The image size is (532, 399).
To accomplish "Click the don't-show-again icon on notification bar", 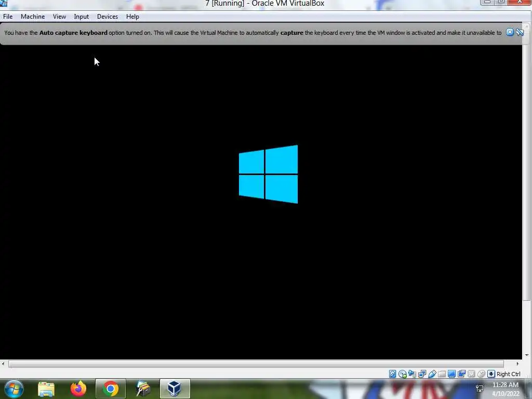I will pyautogui.click(x=520, y=32).
